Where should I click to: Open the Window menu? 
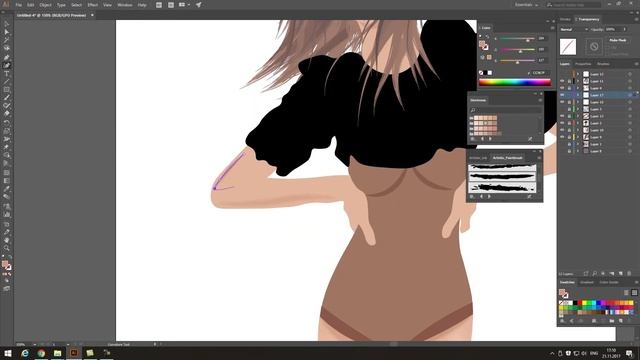tap(124, 5)
